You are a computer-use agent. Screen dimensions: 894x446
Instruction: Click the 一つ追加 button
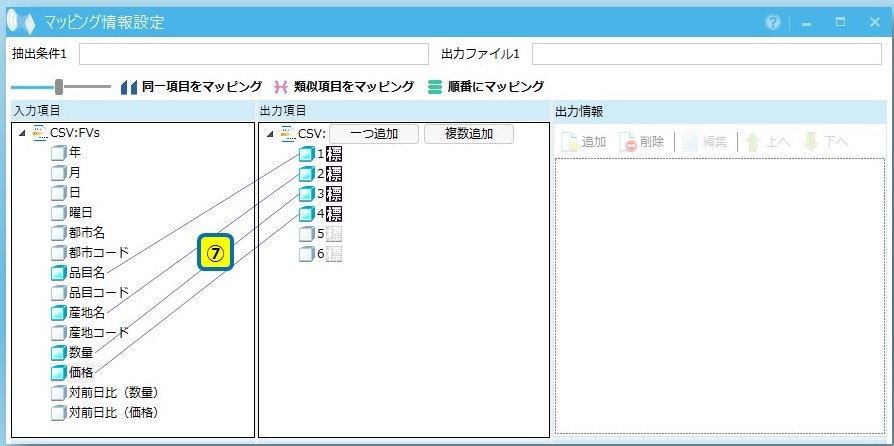(374, 134)
